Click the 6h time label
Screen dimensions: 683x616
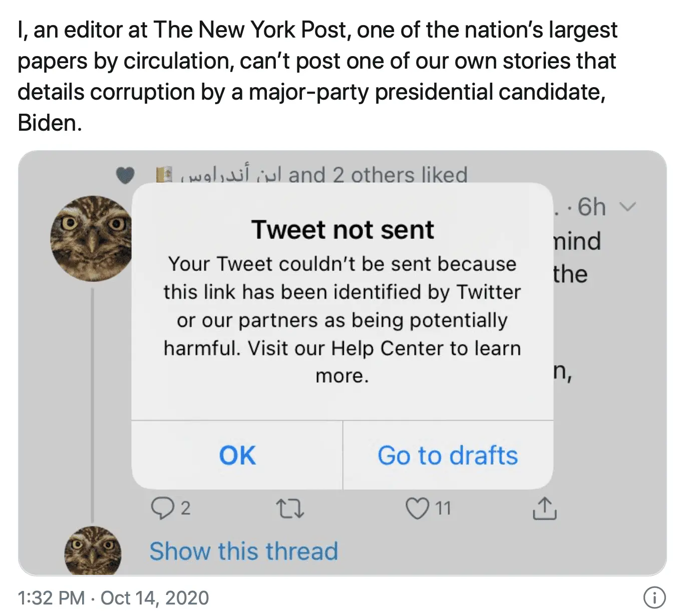coord(591,207)
